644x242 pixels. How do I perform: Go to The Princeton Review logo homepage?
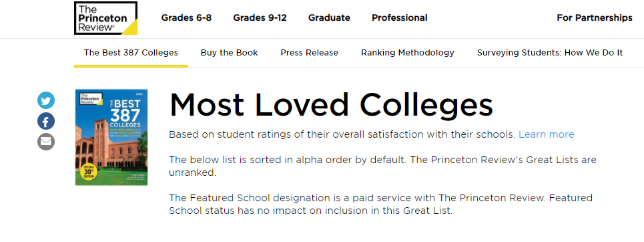point(105,18)
